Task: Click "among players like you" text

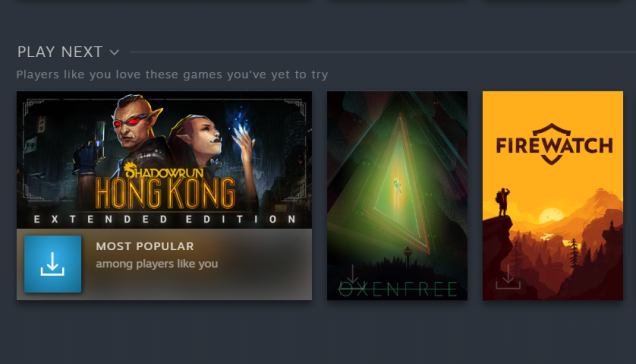Action: click(x=157, y=264)
